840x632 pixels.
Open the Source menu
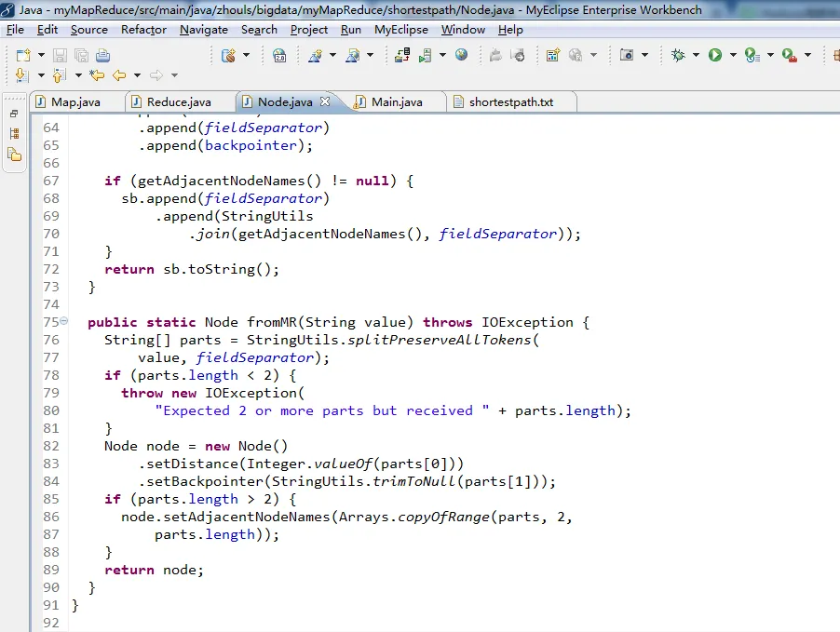[x=88, y=30]
